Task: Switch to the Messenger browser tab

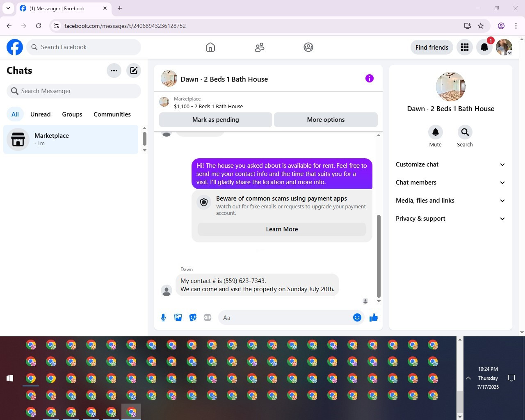Action: coord(64,8)
